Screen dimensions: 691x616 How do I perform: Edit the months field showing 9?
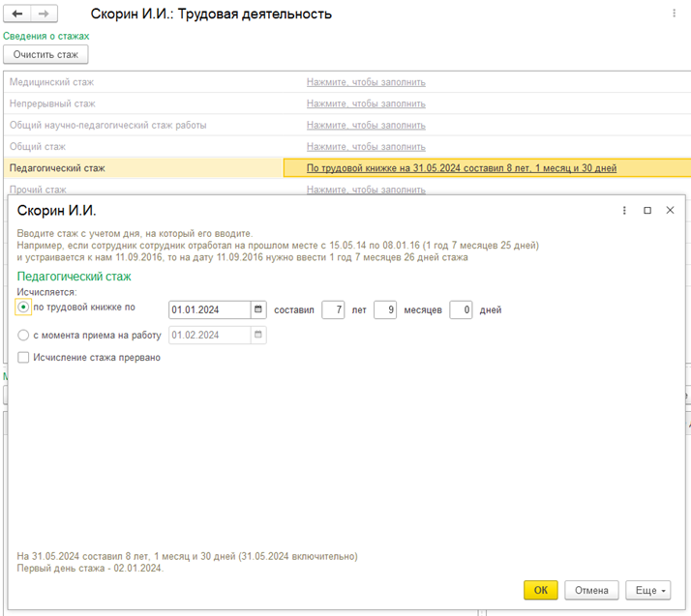385,309
